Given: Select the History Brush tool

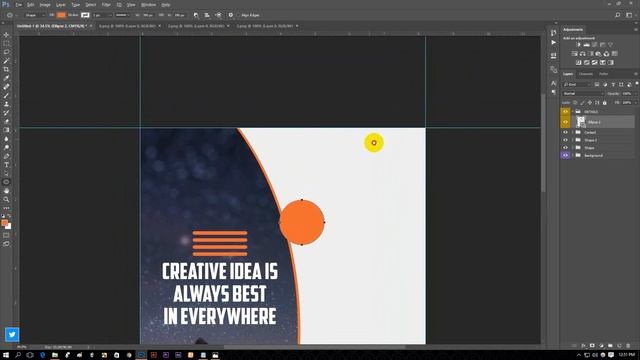Looking at the screenshot, I should pyautogui.click(x=6, y=113).
